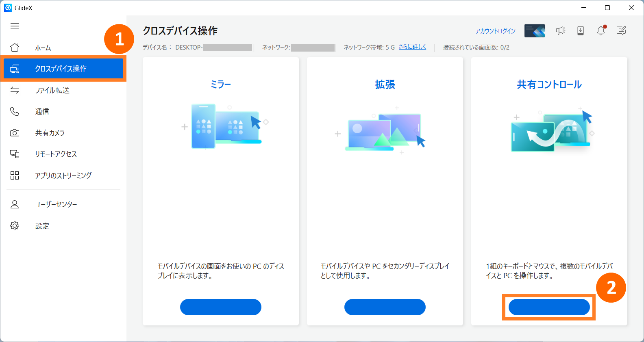644x342 pixels.
Task: Click the feedback note icon
Action: click(621, 30)
